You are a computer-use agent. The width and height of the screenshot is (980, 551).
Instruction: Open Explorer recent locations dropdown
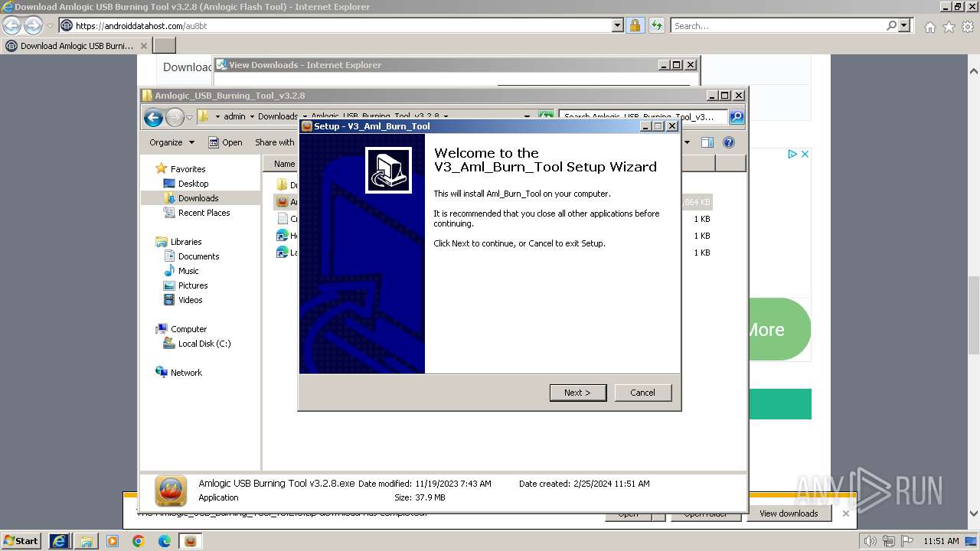190,117
